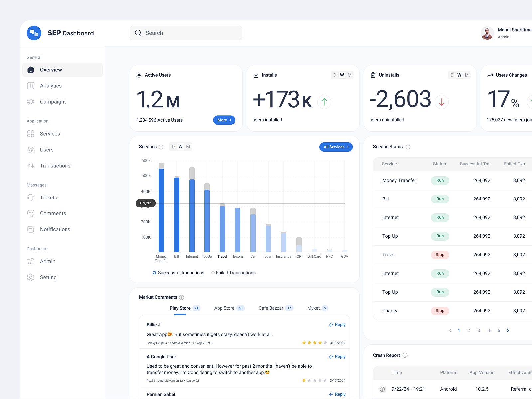Click the Services grid icon in sidebar
The width and height of the screenshot is (532, 399).
click(x=31, y=134)
